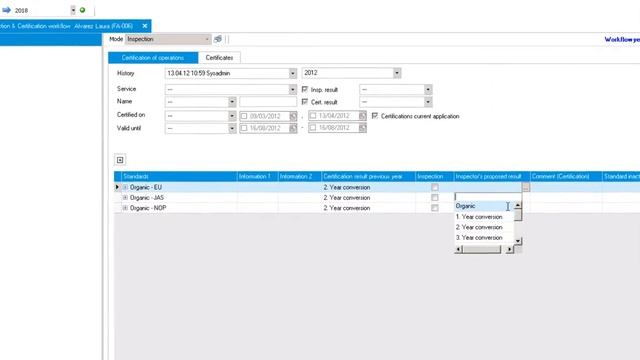Click proposed result edit field for Organic - JAS

[x=488, y=197]
